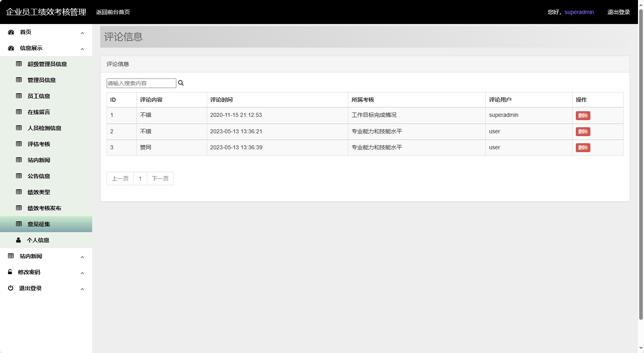Click the search magnifier icon
Image resolution: width=644 pixels, height=353 pixels.
[181, 83]
